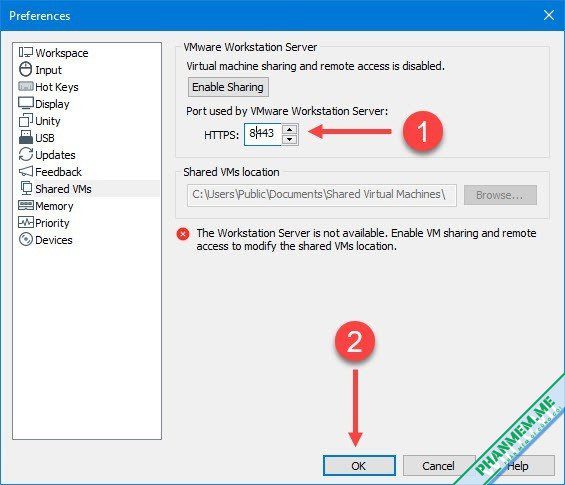Viewport: 565px width, 485px height.
Task: Click into the HTTPS port field
Action: point(263,134)
